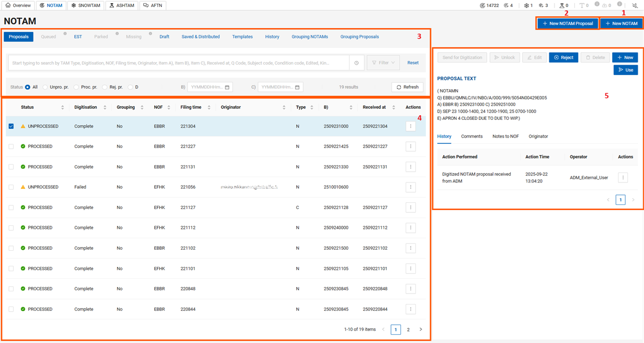Sort the table by Filing time column
The height and width of the screenshot is (343, 644).
pos(209,107)
